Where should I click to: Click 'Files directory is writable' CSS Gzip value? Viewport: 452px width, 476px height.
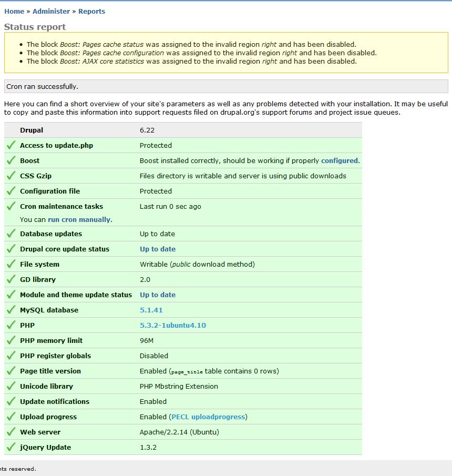[x=243, y=176]
